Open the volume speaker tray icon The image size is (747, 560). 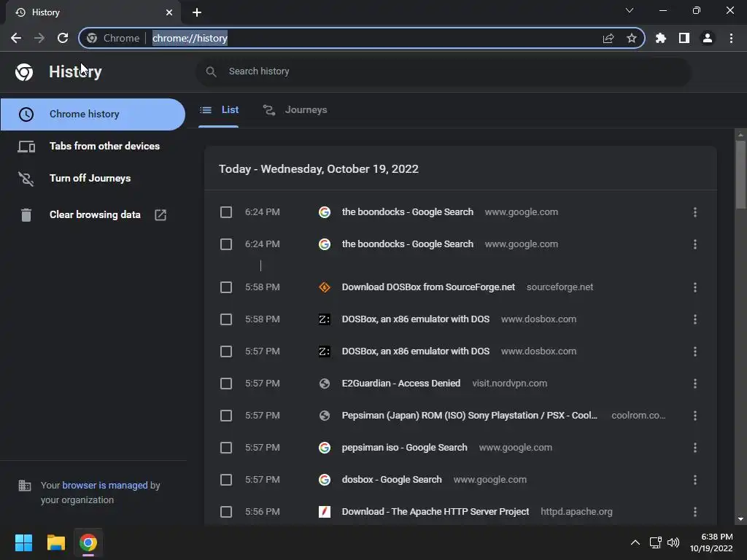coord(673,542)
